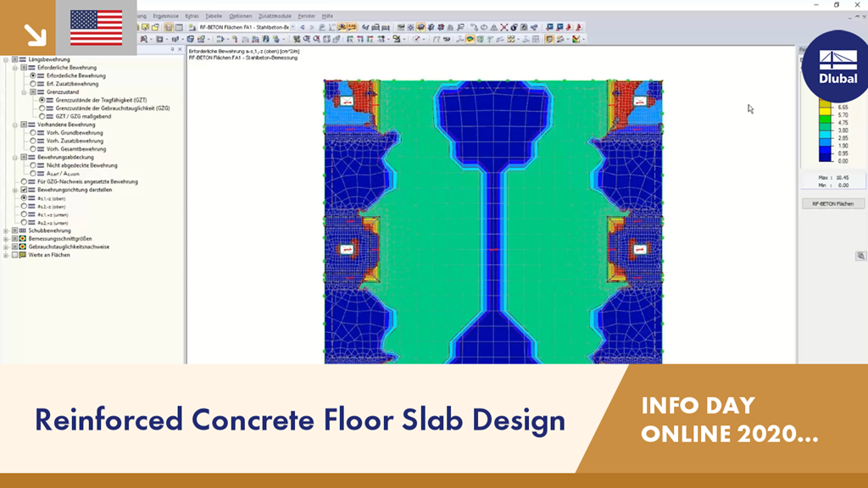Click the zoom magnifier icon below the legend

point(860,256)
